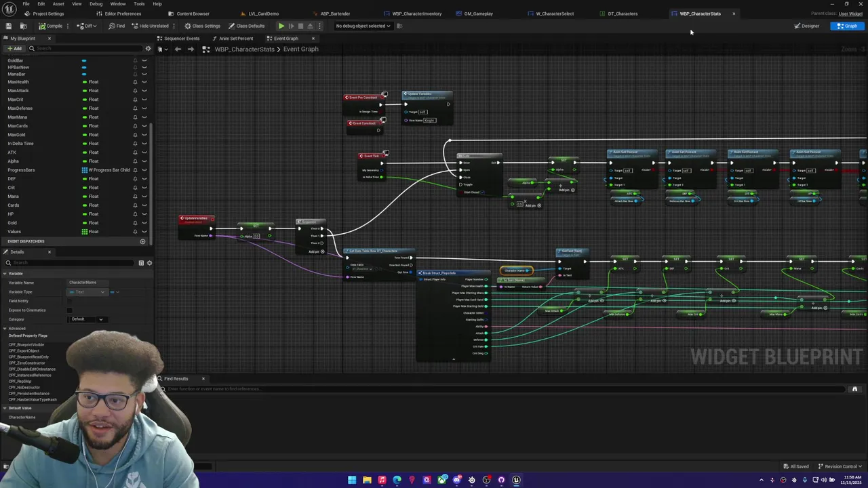This screenshot has width=868, height=488.
Task: Click Add in My Blueprint panel
Action: pos(14,49)
